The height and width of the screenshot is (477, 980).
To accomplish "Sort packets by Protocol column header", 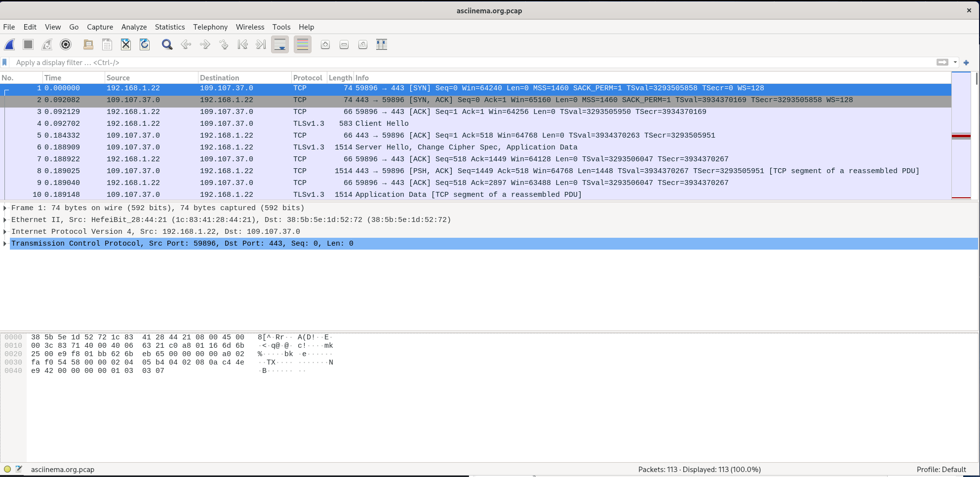I will [307, 78].
